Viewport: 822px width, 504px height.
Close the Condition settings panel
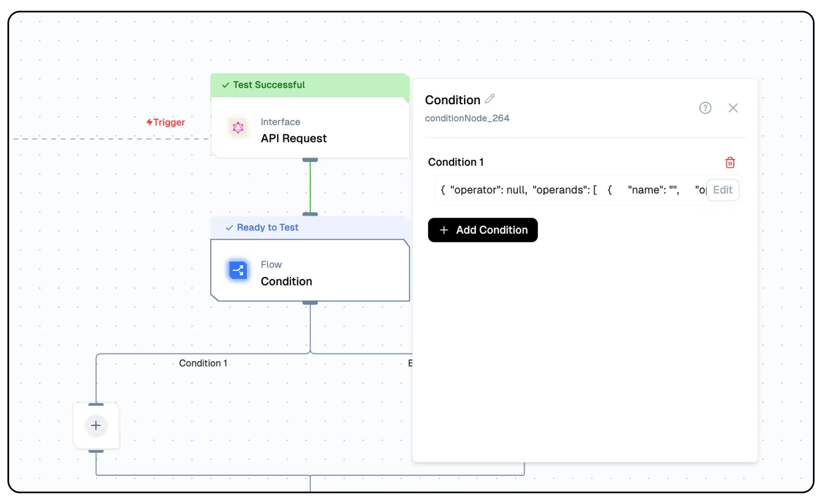[x=733, y=108]
